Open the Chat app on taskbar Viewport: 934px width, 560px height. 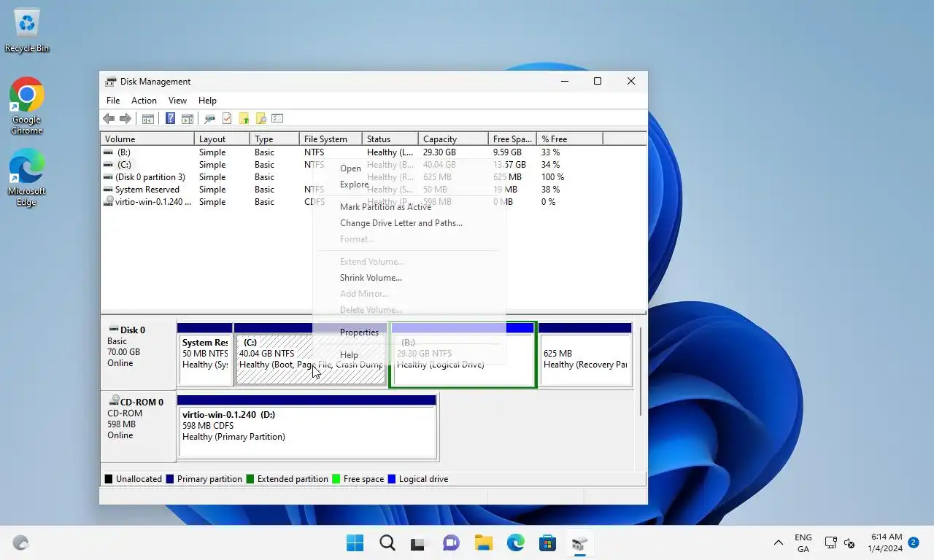[x=451, y=543]
